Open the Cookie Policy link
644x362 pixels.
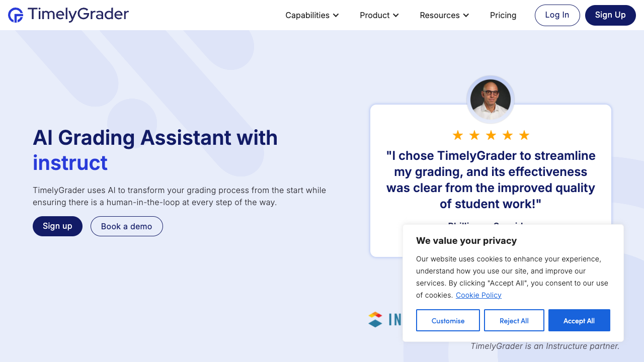(478, 295)
